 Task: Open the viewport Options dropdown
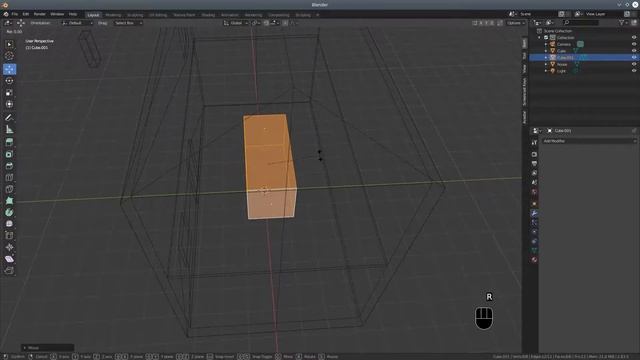[516, 23]
